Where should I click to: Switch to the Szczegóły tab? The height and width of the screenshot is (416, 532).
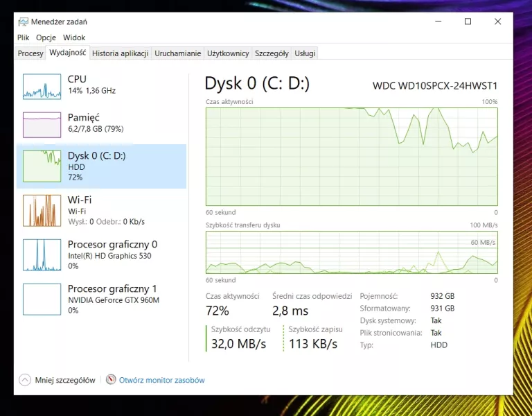[272, 53]
